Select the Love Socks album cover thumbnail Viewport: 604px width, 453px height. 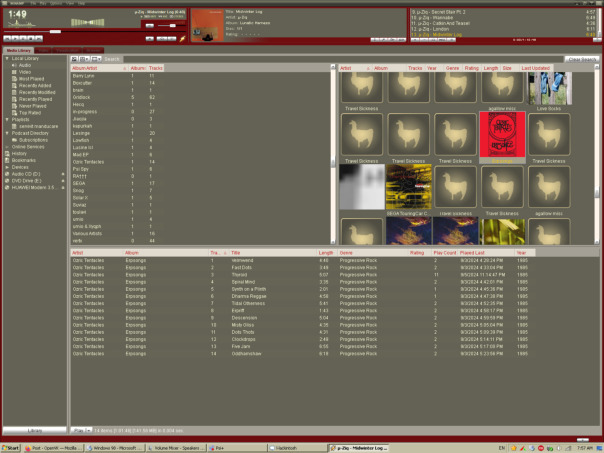549,88
